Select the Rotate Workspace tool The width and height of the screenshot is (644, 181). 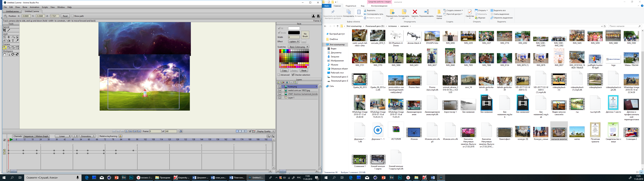tap(13, 54)
